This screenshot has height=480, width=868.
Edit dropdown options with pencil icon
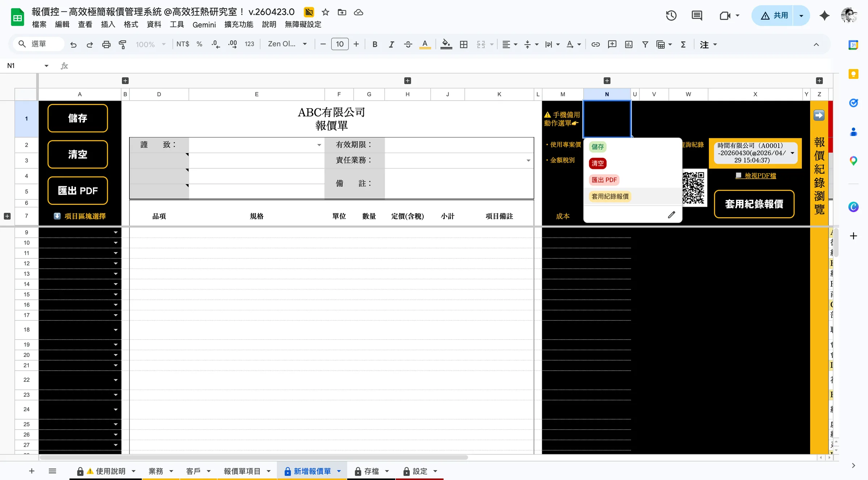click(x=671, y=215)
